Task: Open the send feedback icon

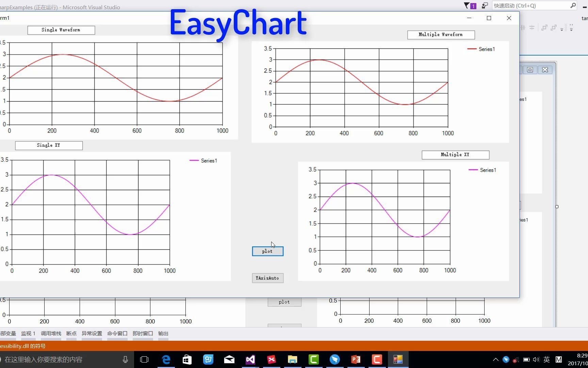Action: (485, 6)
